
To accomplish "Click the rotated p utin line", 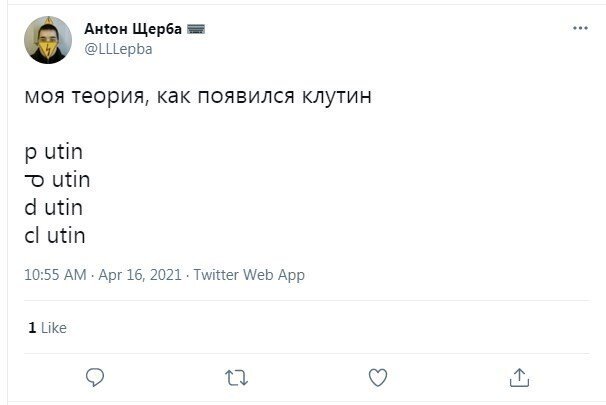I will coord(57,181).
